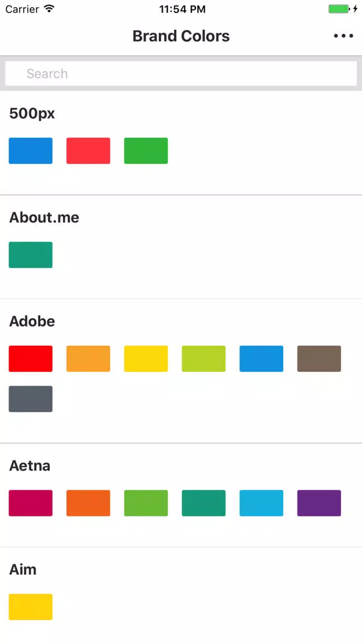
Task: Tap the Search input field
Action: pyautogui.click(x=181, y=74)
